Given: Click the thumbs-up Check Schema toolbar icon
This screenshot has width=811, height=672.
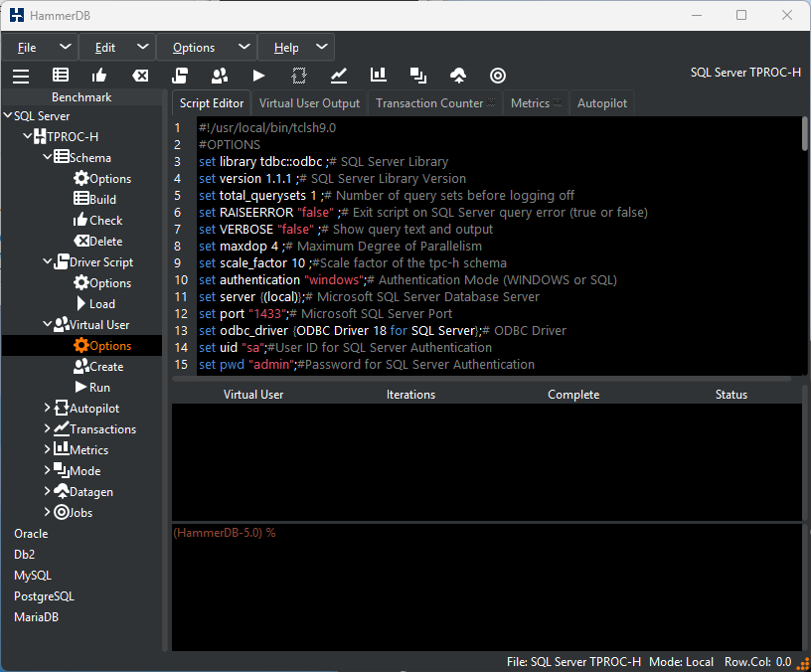Looking at the screenshot, I should (x=98, y=76).
